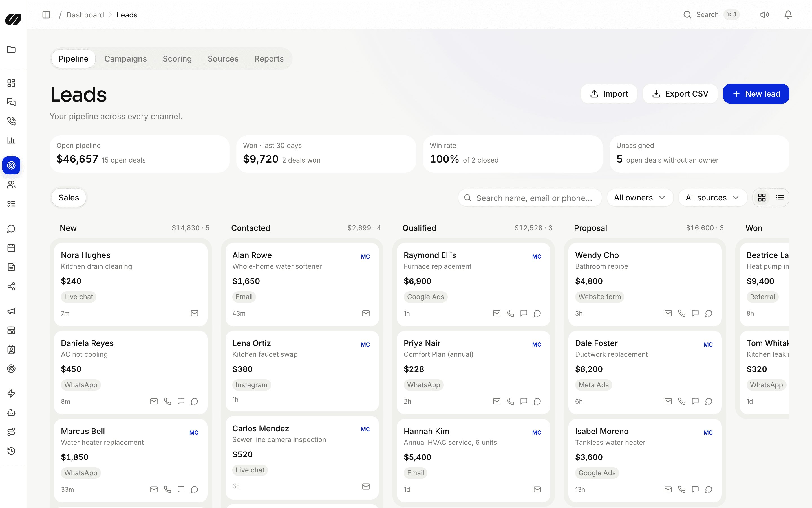Image resolution: width=812 pixels, height=508 pixels.
Task: Open the contacts people sidebar icon
Action: click(11, 185)
